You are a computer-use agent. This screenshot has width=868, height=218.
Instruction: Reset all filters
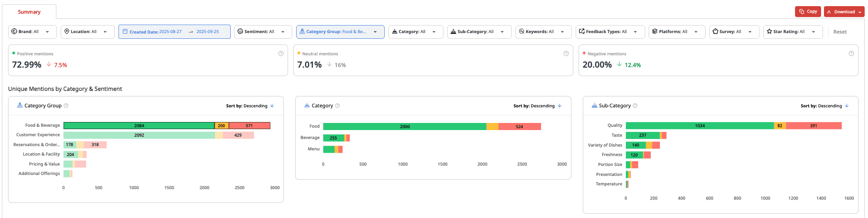(x=840, y=32)
